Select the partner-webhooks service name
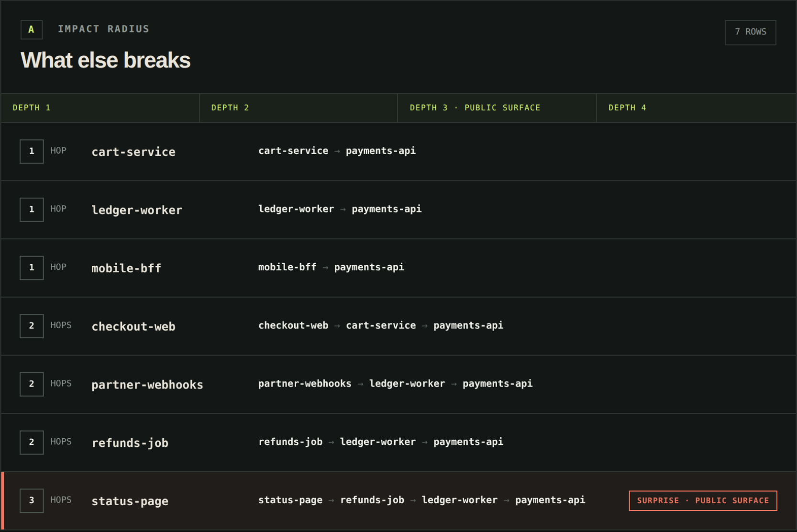The width and height of the screenshot is (797, 532). pos(147,385)
